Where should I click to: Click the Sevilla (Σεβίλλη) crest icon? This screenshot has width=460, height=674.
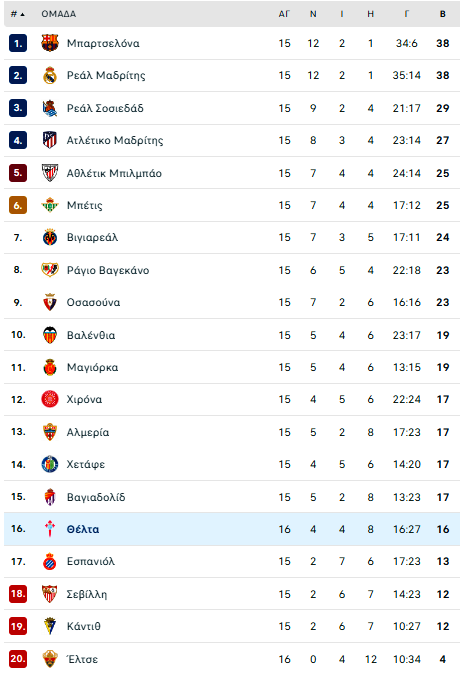point(50,594)
